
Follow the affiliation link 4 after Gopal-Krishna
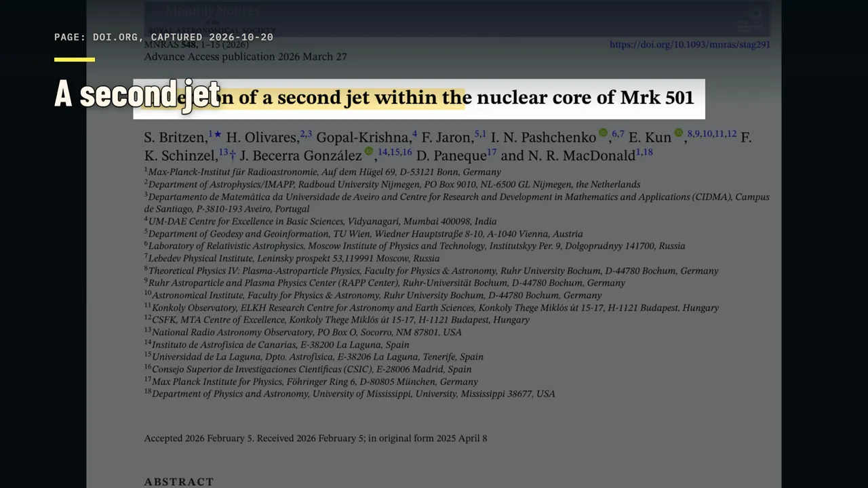pyautogui.click(x=414, y=134)
